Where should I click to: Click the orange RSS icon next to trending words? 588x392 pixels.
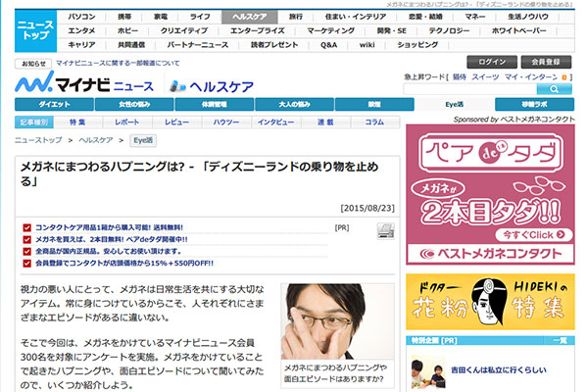[x=564, y=77]
